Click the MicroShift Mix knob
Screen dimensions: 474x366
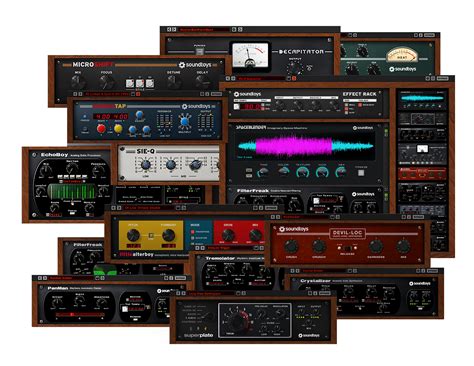click(78, 82)
